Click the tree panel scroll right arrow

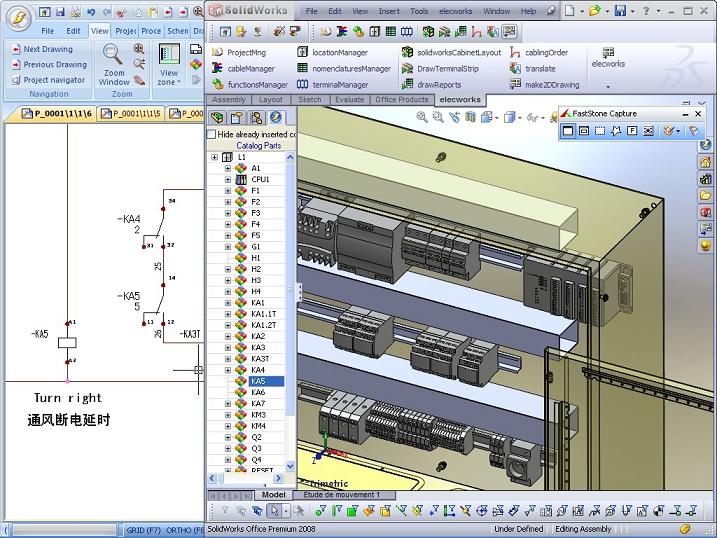[278, 478]
